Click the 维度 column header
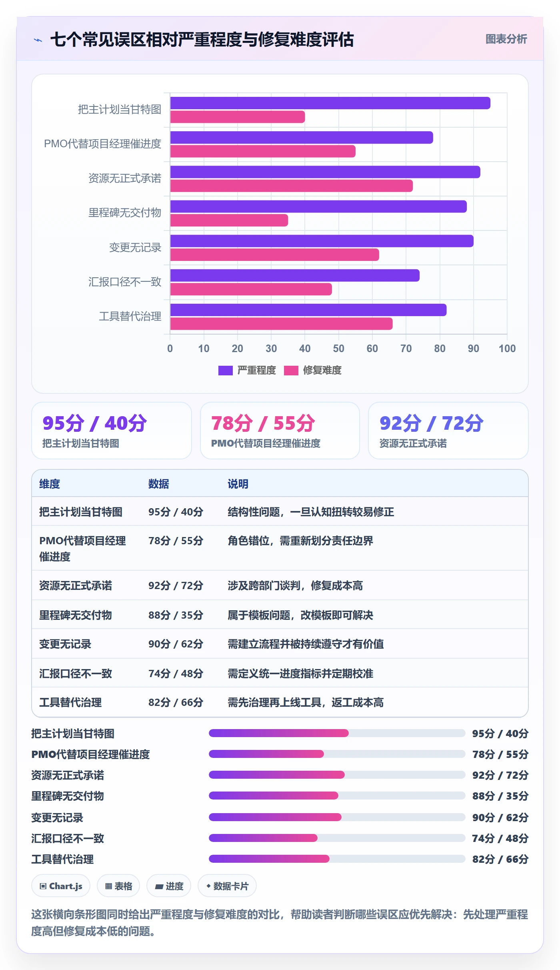The image size is (560, 970). pyautogui.click(x=50, y=484)
